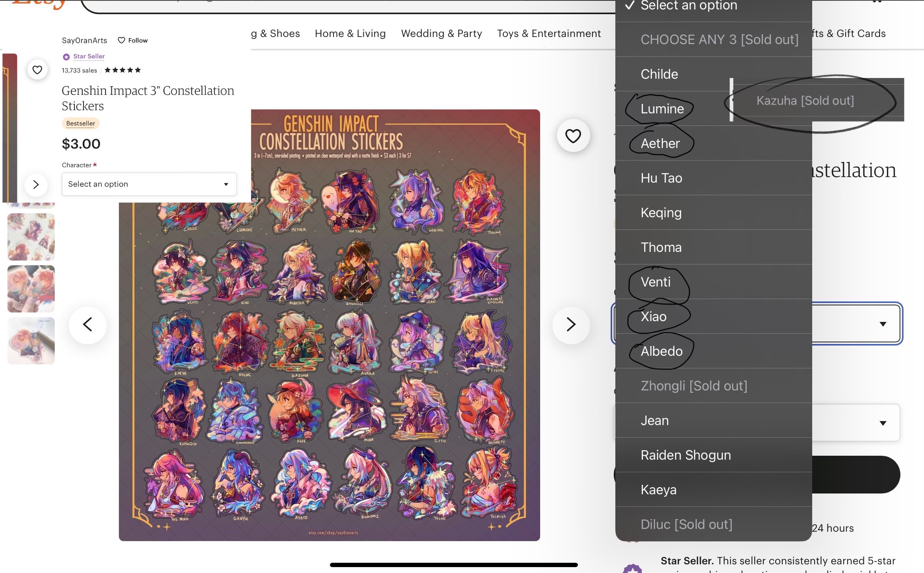The width and height of the screenshot is (924, 573).
Task: Go to next product image arrow
Action: 571,325
